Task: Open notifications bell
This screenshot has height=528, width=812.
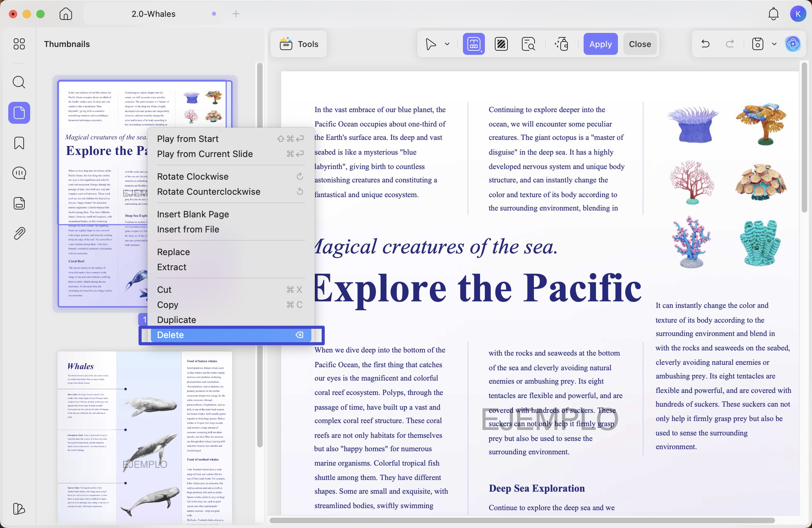Action: (773, 14)
